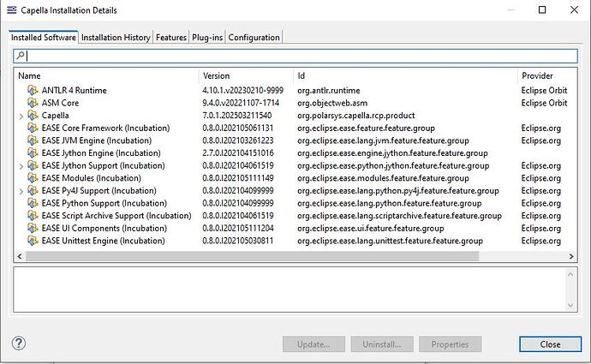Click the EASE Python Support row icon
591x364 pixels.
pos(33,203)
